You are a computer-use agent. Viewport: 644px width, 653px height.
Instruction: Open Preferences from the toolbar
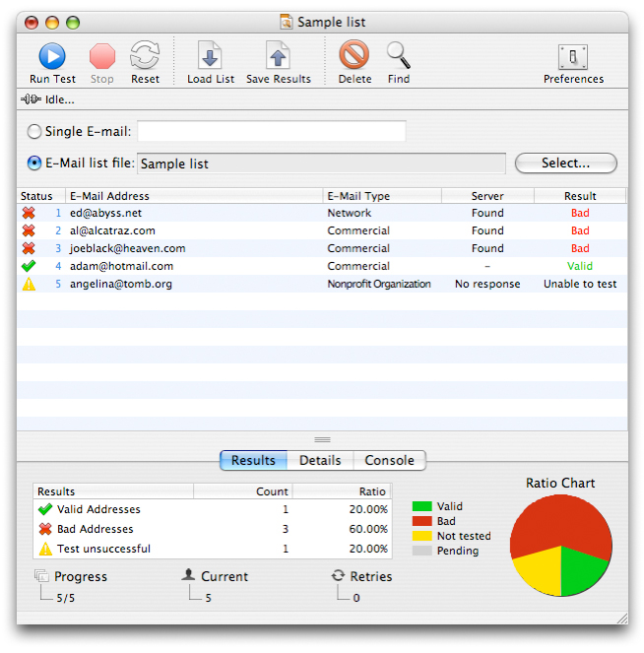pyautogui.click(x=573, y=57)
